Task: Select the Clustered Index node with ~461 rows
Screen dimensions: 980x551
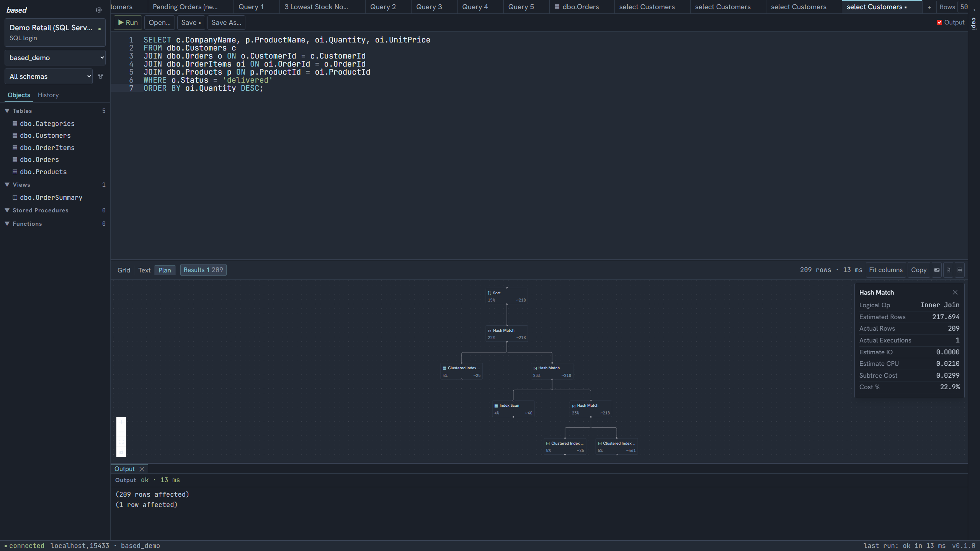Action: point(617,447)
